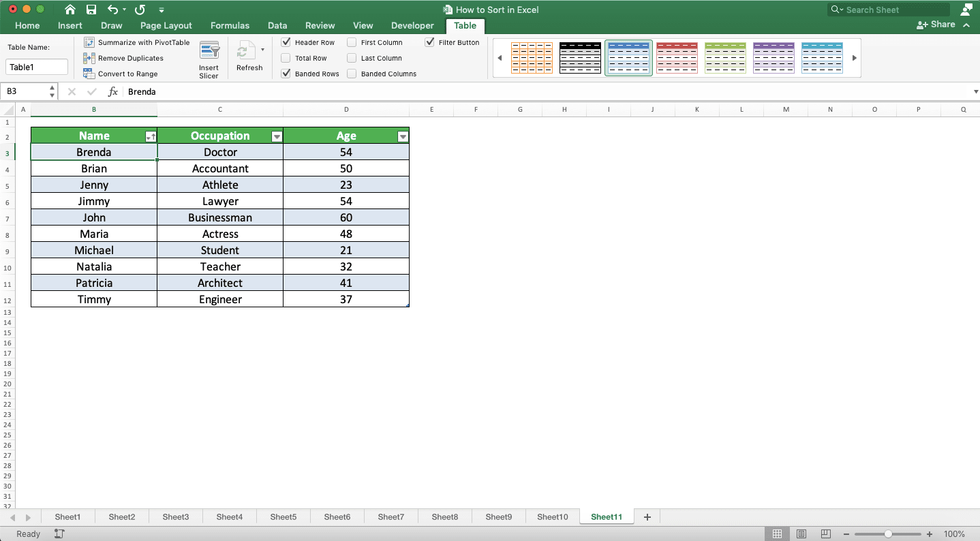
Task: Switch to the Formulas ribbon tab
Action: [230, 25]
